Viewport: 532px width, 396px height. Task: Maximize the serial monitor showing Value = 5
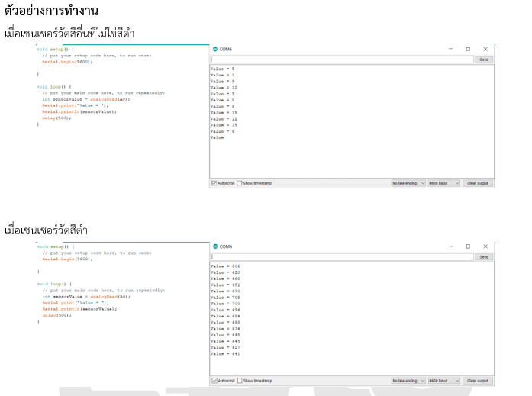coord(468,49)
